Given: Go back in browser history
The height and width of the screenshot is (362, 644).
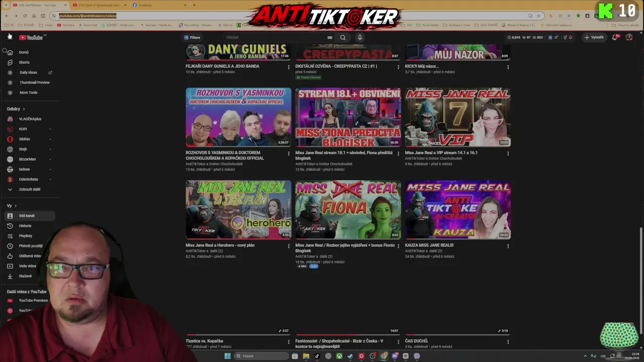Looking at the screenshot, I should point(7,16).
